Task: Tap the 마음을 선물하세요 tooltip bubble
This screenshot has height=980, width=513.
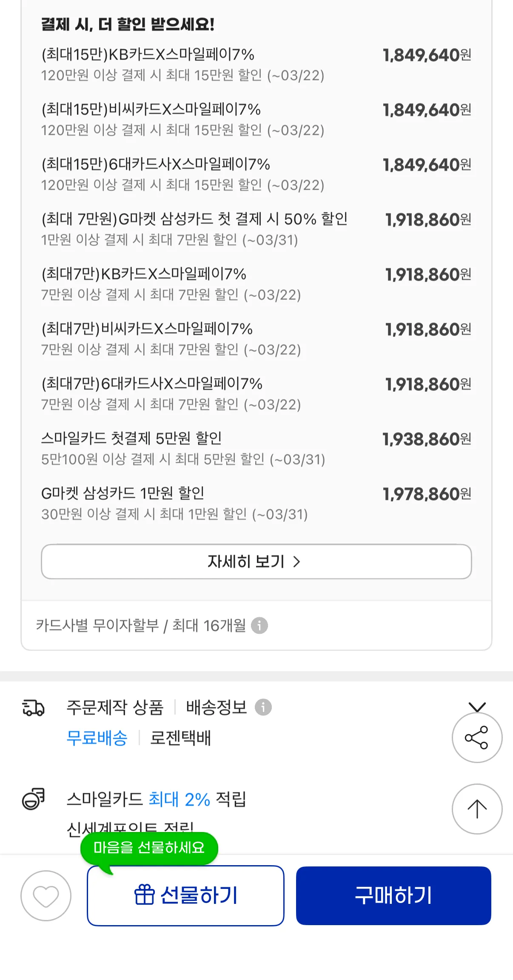Action: [x=149, y=847]
